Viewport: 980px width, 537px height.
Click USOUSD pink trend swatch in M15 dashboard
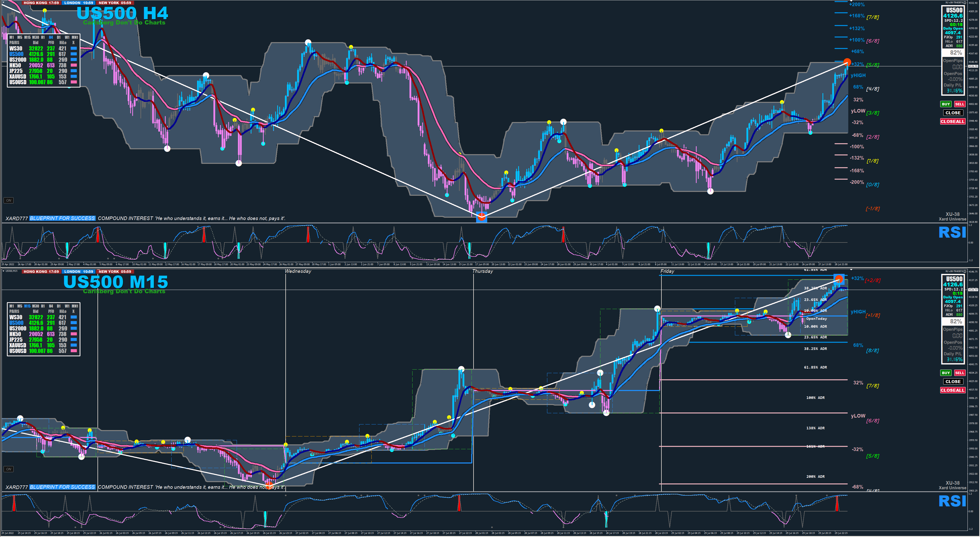74,351
